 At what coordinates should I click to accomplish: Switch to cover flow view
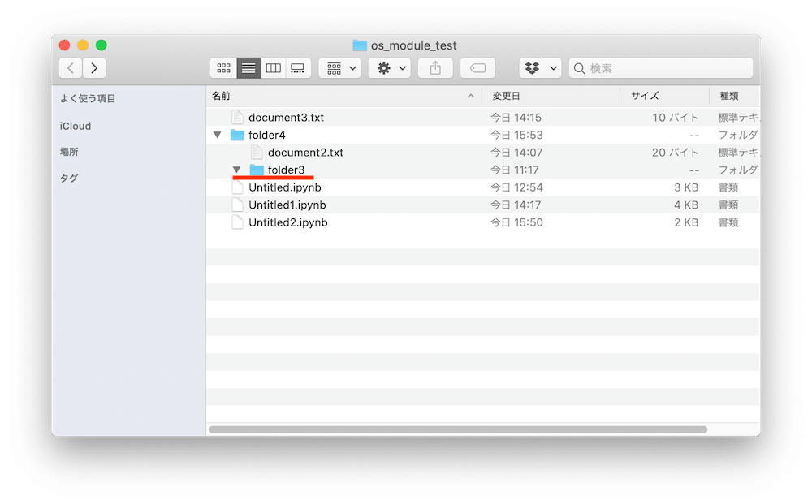[297, 67]
